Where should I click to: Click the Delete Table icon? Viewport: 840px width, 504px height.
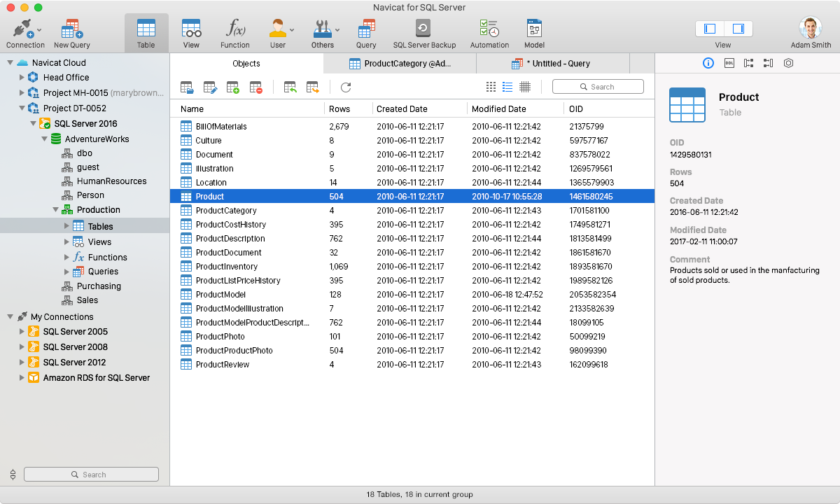click(x=256, y=87)
